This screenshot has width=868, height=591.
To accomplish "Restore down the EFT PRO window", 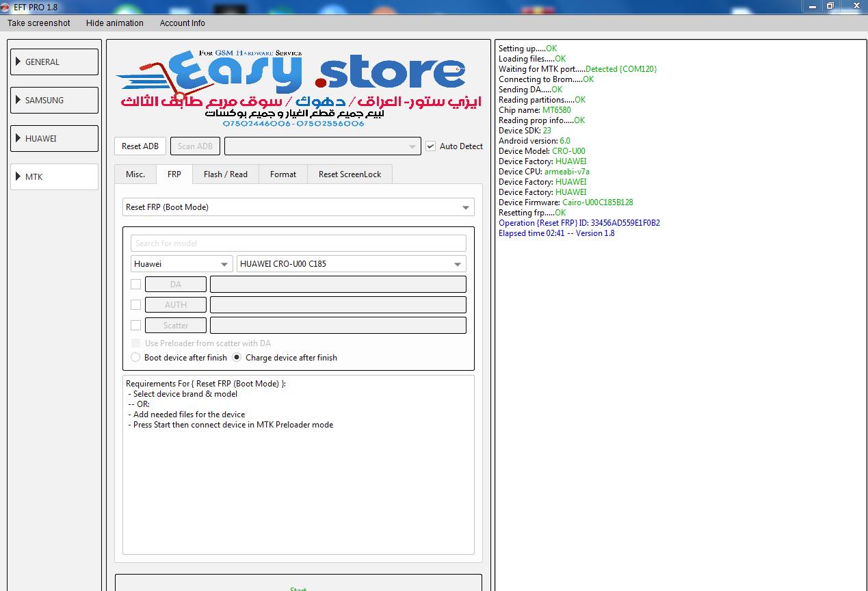I will click(830, 5).
